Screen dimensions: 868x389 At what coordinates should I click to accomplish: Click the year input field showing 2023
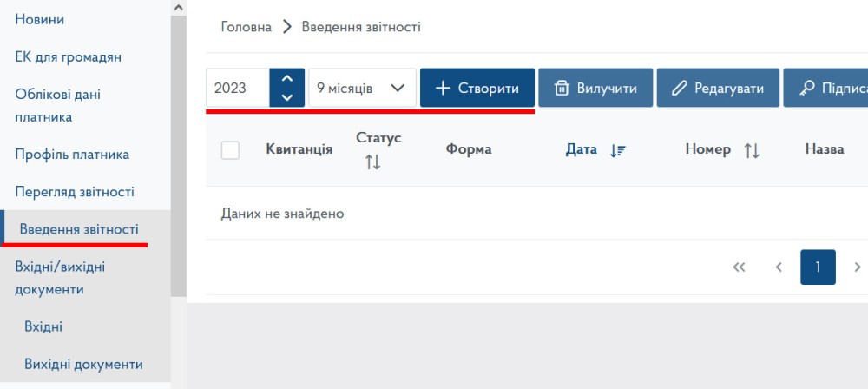238,89
